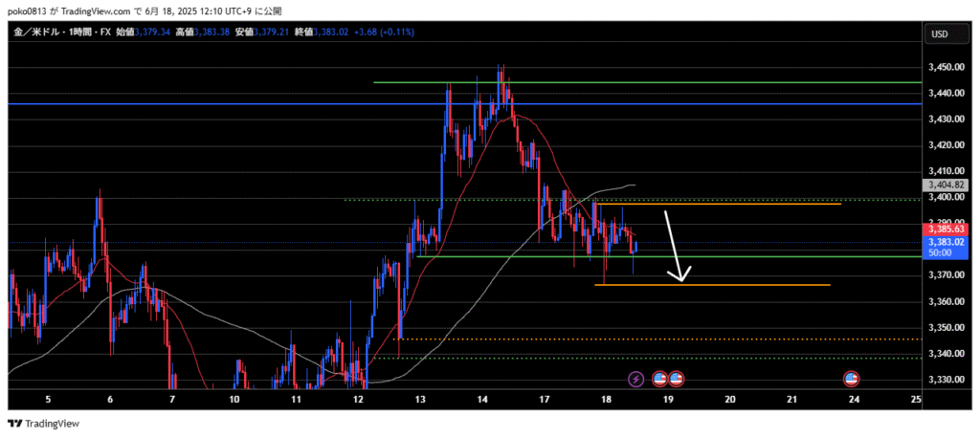Image resolution: width=980 pixels, height=437 pixels.
Task: Open the US flag event above date 24
Action: pyautogui.click(x=851, y=380)
